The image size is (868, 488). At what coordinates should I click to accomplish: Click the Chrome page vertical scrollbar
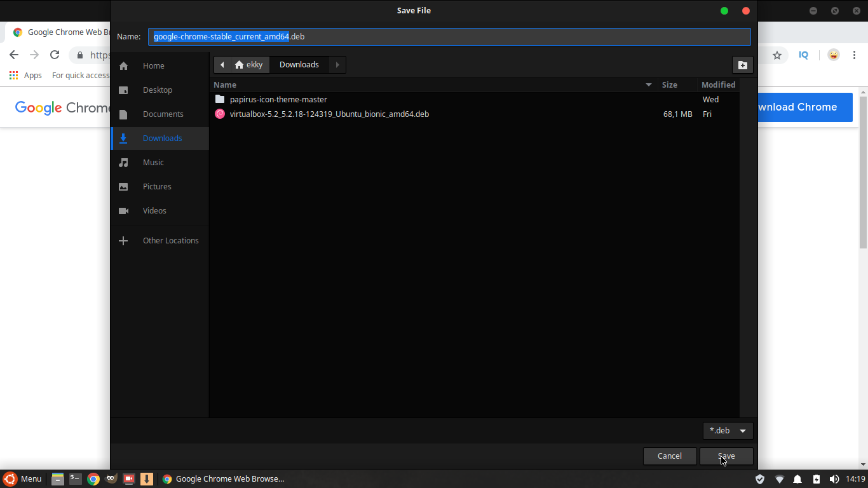pyautogui.click(x=863, y=172)
